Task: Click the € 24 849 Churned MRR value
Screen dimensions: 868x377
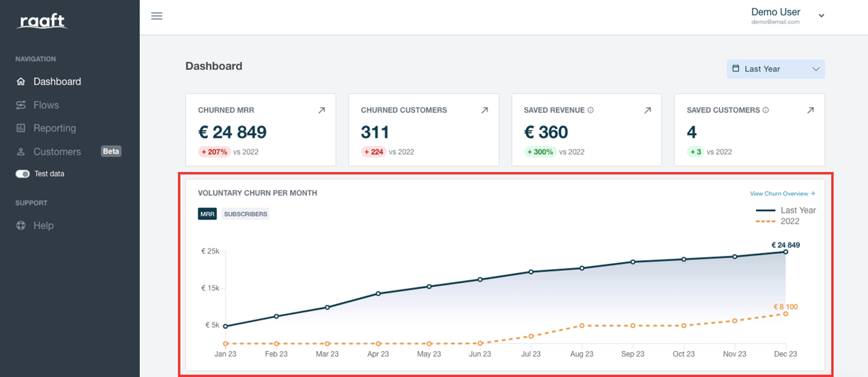Action: [233, 132]
